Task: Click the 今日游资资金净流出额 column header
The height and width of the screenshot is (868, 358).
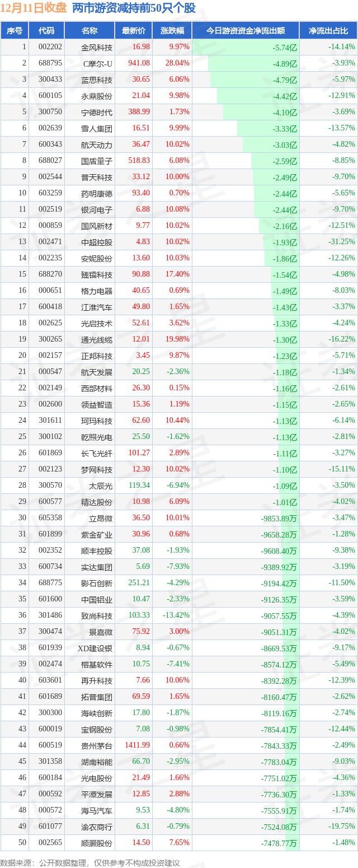Action: [x=246, y=31]
